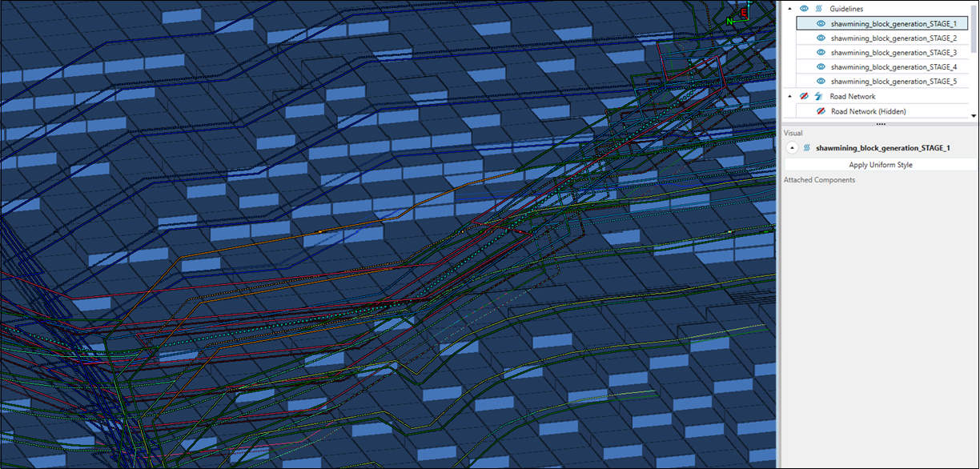980x469 pixels.
Task: Select the Guidelines label in the tree
Action: tap(846, 9)
